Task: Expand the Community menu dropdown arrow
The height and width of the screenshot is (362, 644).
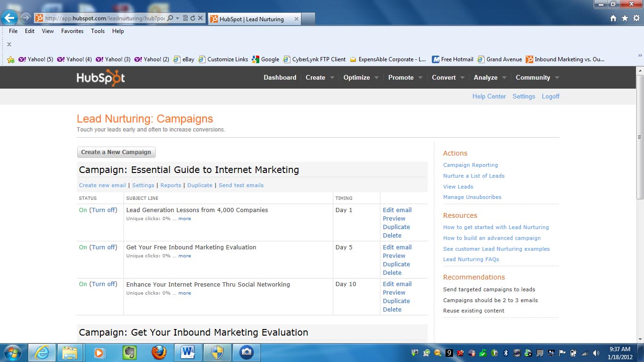Action: [x=557, y=78]
